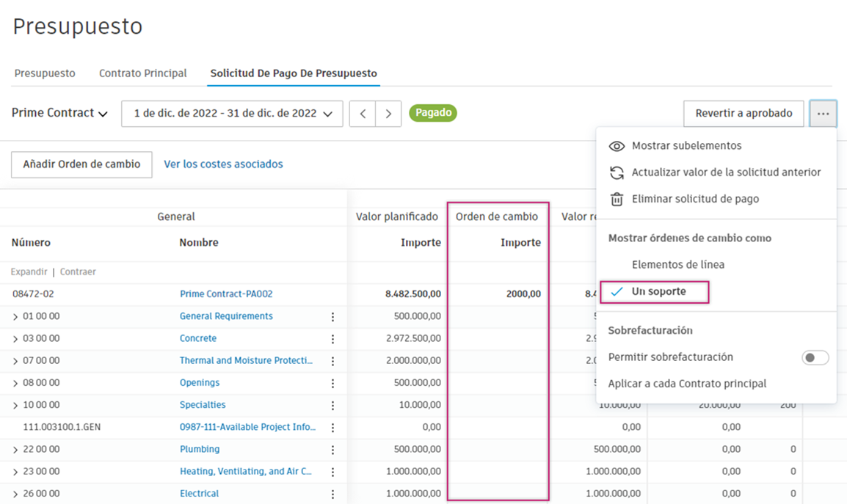Choose Actualizar valor de la solicitud anterior
This screenshot has height=504, width=847.
(726, 172)
